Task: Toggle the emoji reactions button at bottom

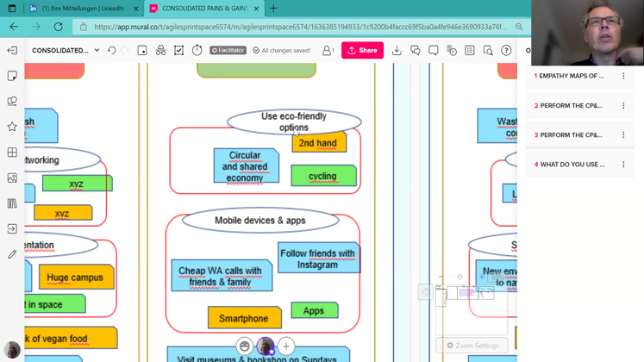Action: tap(245, 346)
